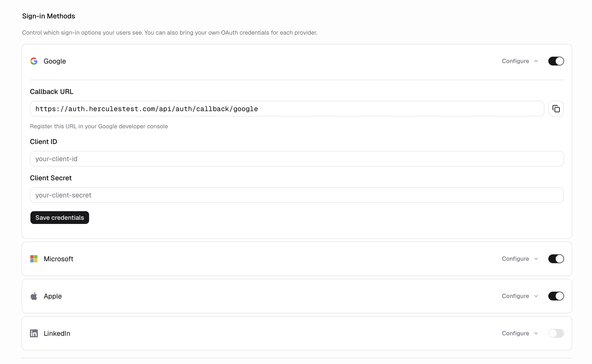The height and width of the screenshot is (364, 592).
Task: Copy the Google callback URL
Action: click(x=556, y=108)
